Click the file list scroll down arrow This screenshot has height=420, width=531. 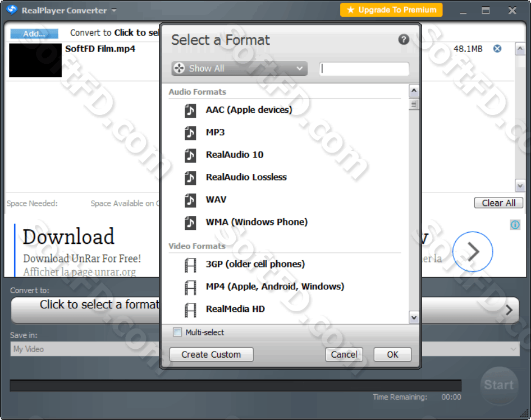point(520,186)
